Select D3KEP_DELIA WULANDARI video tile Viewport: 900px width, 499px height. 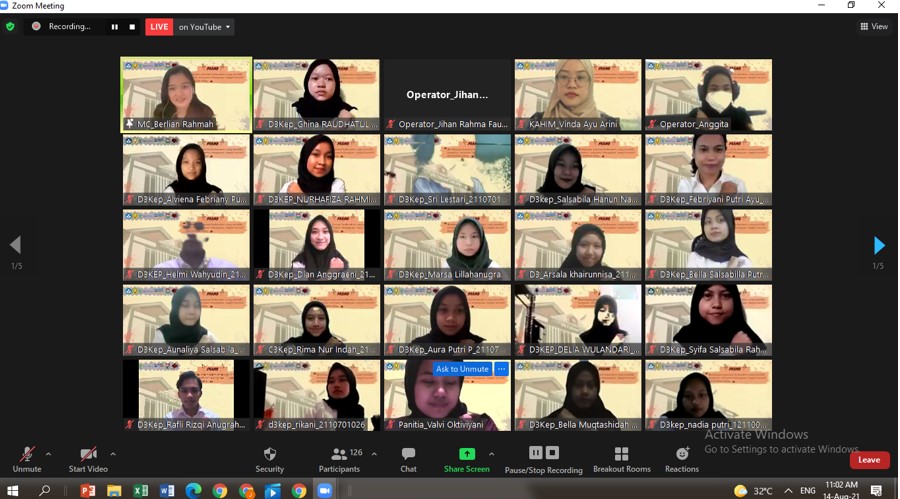578,320
